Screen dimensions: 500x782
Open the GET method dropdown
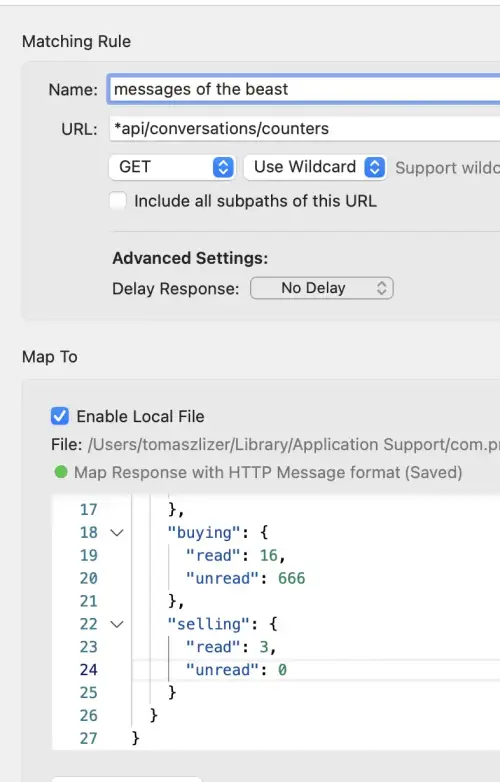(x=172, y=167)
